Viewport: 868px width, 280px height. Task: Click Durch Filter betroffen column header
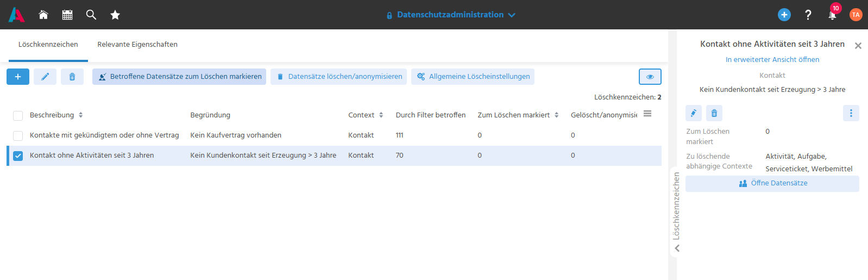coord(431,115)
